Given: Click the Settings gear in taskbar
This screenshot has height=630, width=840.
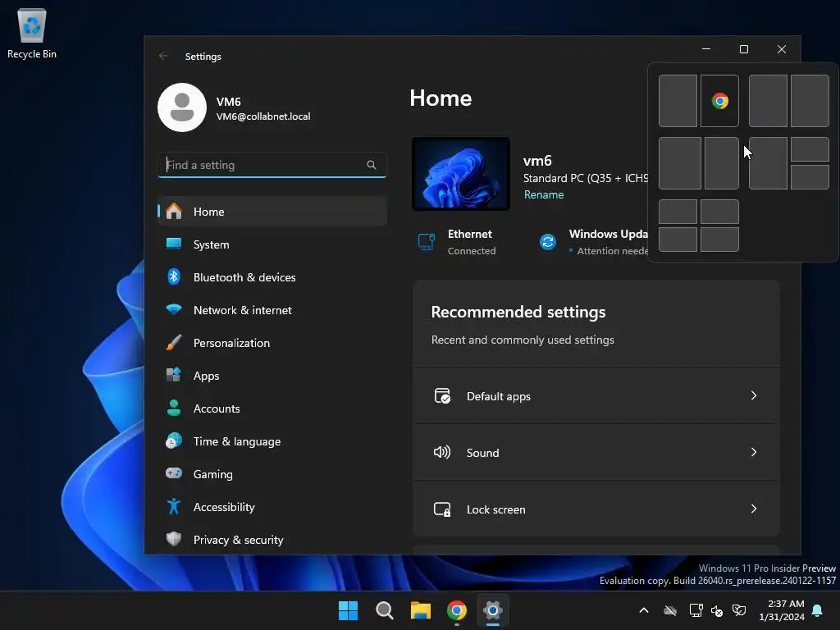Looking at the screenshot, I should pos(493,610).
